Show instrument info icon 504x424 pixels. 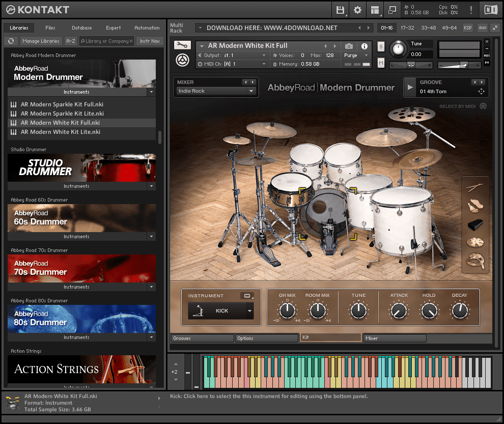tap(364, 46)
